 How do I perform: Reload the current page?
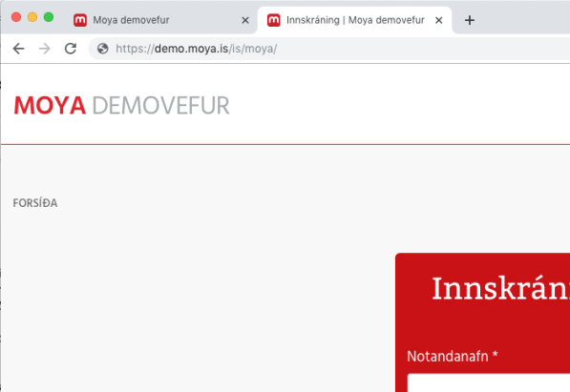click(x=71, y=49)
